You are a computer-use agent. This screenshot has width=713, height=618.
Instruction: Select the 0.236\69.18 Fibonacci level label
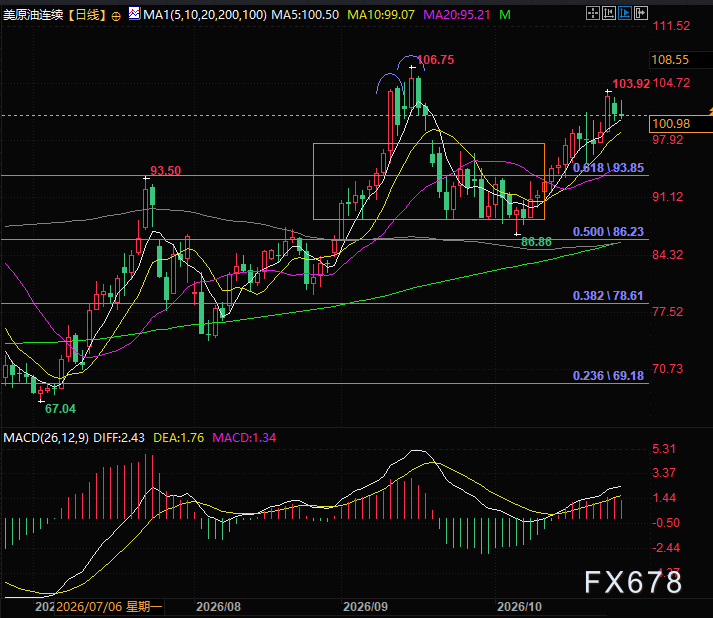coord(608,376)
